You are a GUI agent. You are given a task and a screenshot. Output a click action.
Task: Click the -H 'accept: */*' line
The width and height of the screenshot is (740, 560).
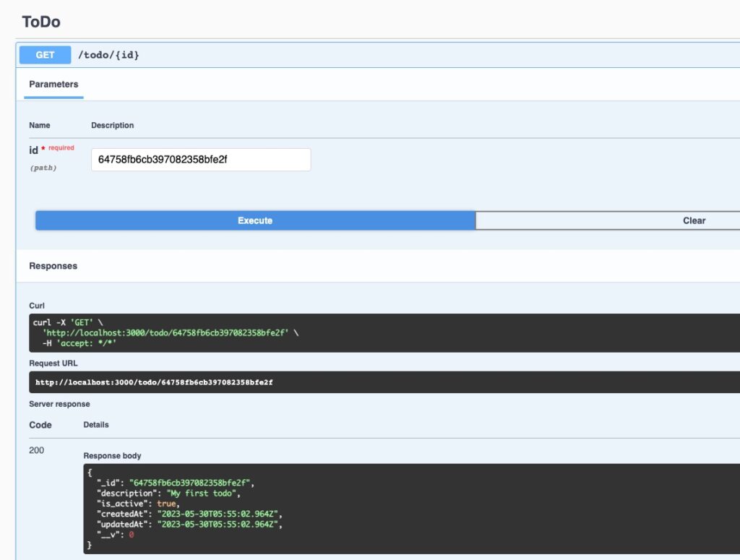pyautogui.click(x=79, y=343)
